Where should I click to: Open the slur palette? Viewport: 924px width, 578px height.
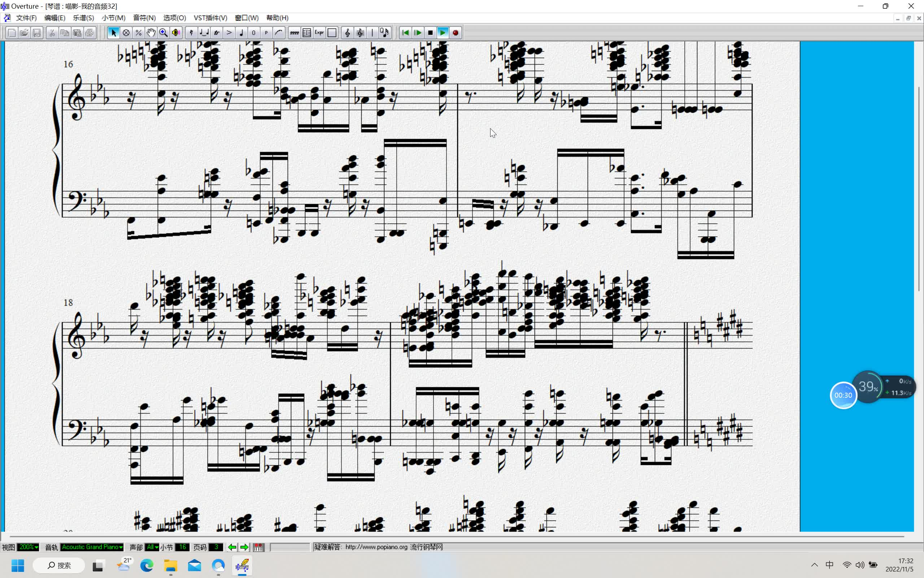pos(279,33)
